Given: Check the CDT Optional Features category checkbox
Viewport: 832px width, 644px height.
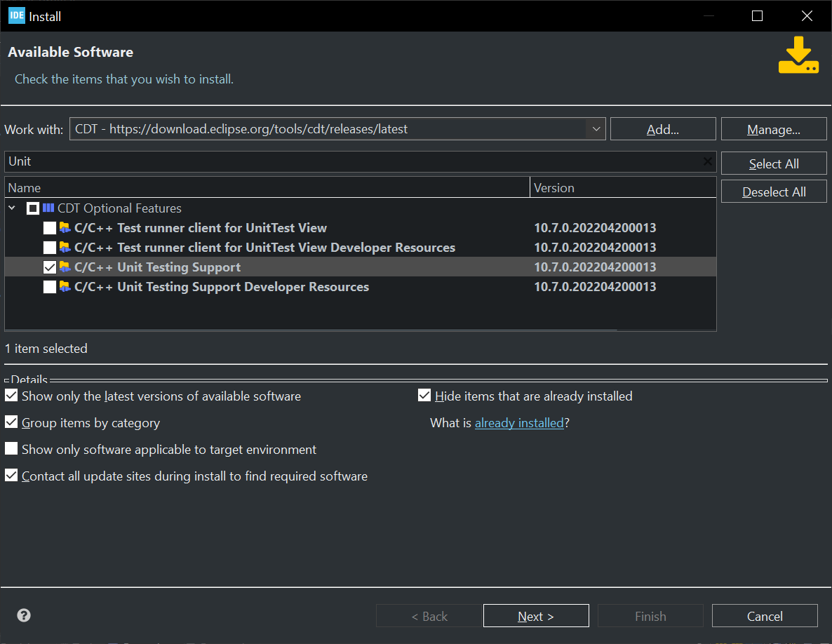Looking at the screenshot, I should click(33, 208).
